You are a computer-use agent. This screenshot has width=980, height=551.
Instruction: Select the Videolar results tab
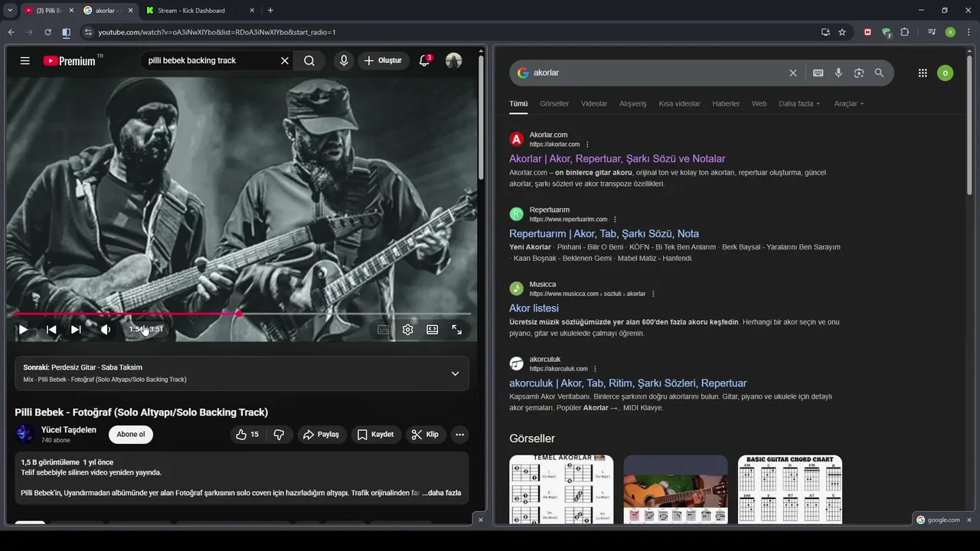pyautogui.click(x=594, y=103)
